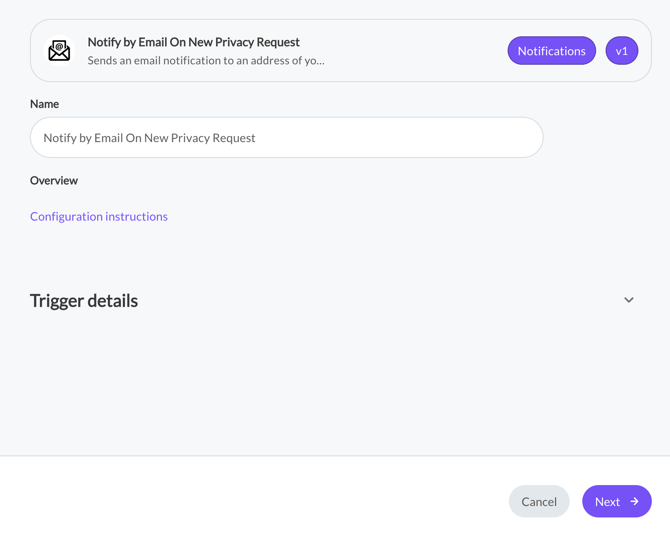Click the 'Sends an email notification' description text
670x536 pixels.
coord(205,60)
